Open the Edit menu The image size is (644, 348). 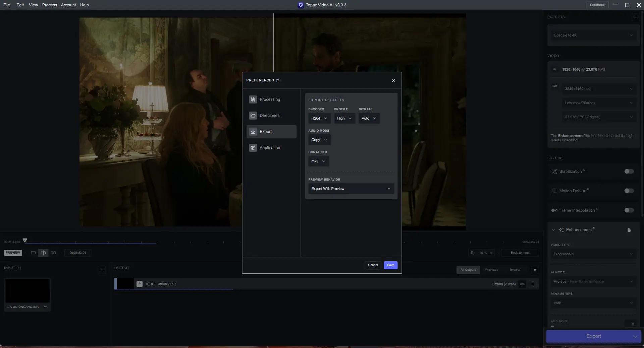[x=20, y=5]
